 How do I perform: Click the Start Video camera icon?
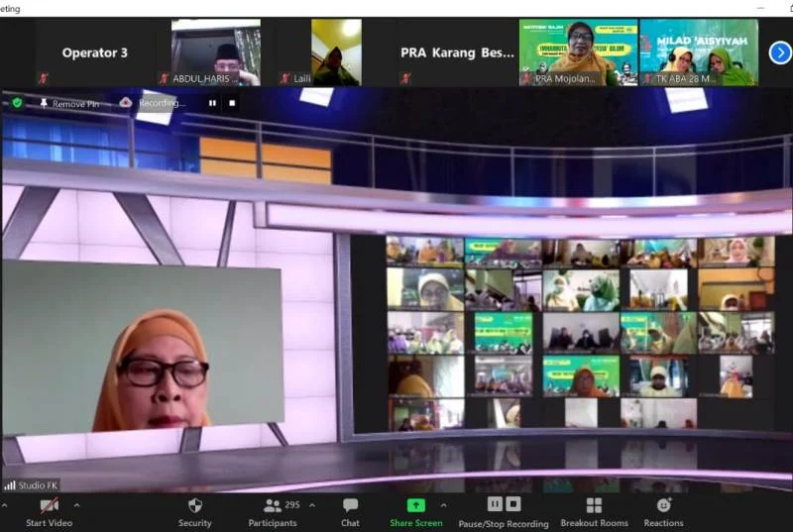(x=49, y=505)
